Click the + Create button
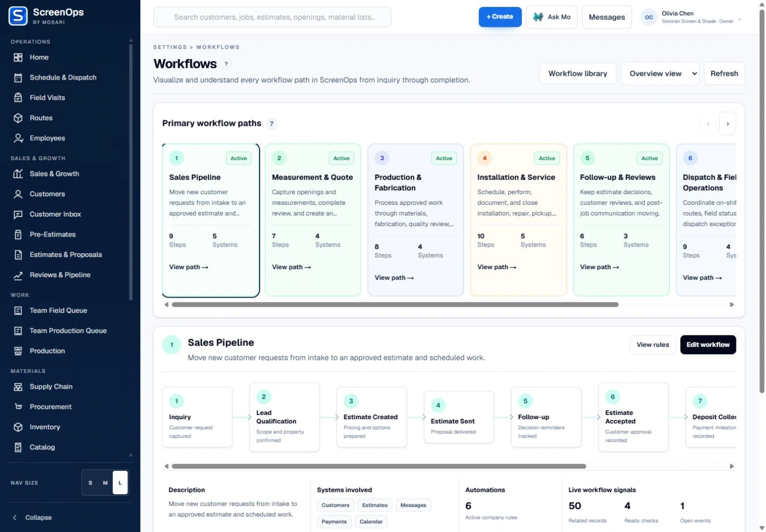The image size is (766, 532). (x=500, y=17)
